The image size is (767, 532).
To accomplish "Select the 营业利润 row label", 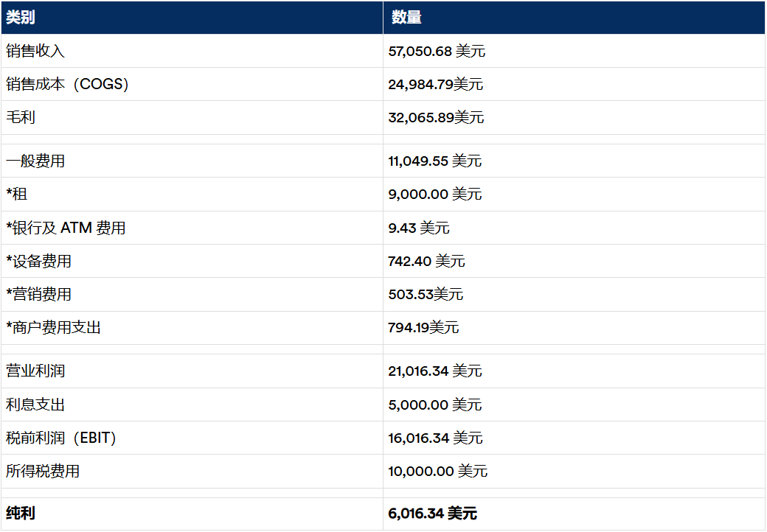I will click(35, 371).
